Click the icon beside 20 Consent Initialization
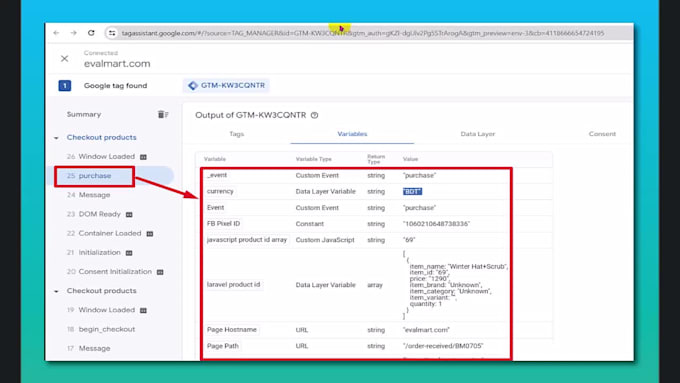The height and width of the screenshot is (383, 680). pyautogui.click(x=160, y=272)
